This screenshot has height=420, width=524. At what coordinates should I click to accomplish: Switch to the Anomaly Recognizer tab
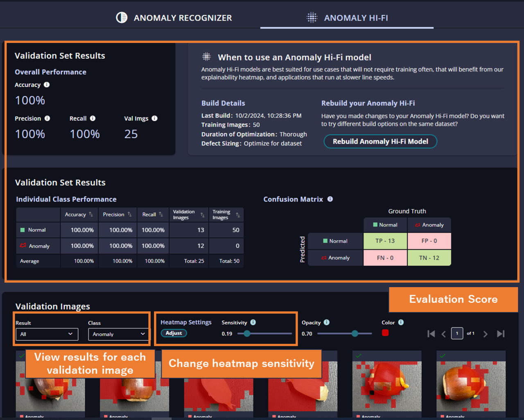(x=174, y=18)
